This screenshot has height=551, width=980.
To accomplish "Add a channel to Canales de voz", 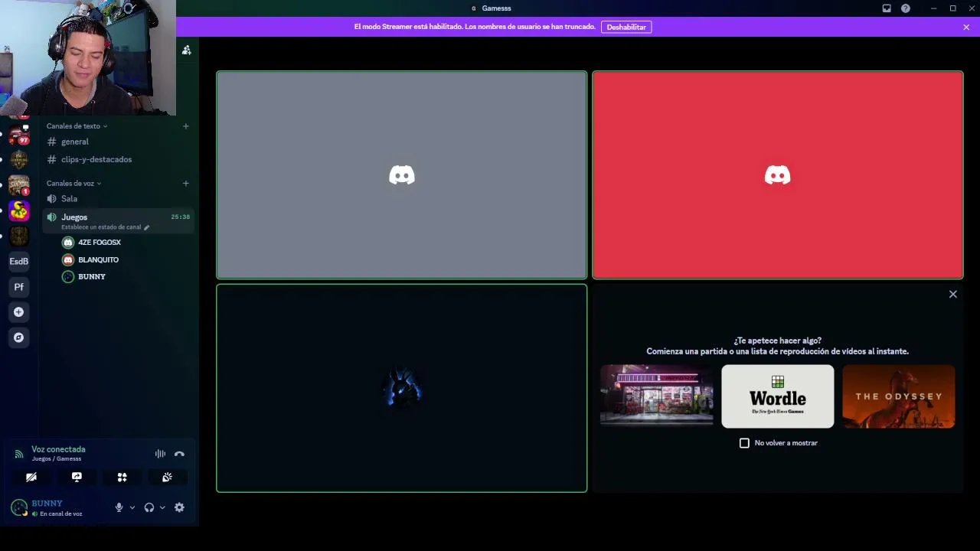I will click(x=185, y=184).
